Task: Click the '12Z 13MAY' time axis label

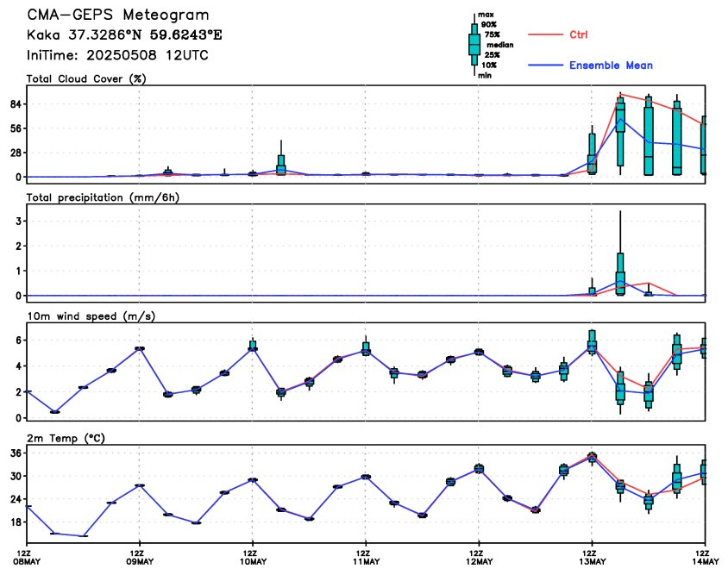Action: 592,558
